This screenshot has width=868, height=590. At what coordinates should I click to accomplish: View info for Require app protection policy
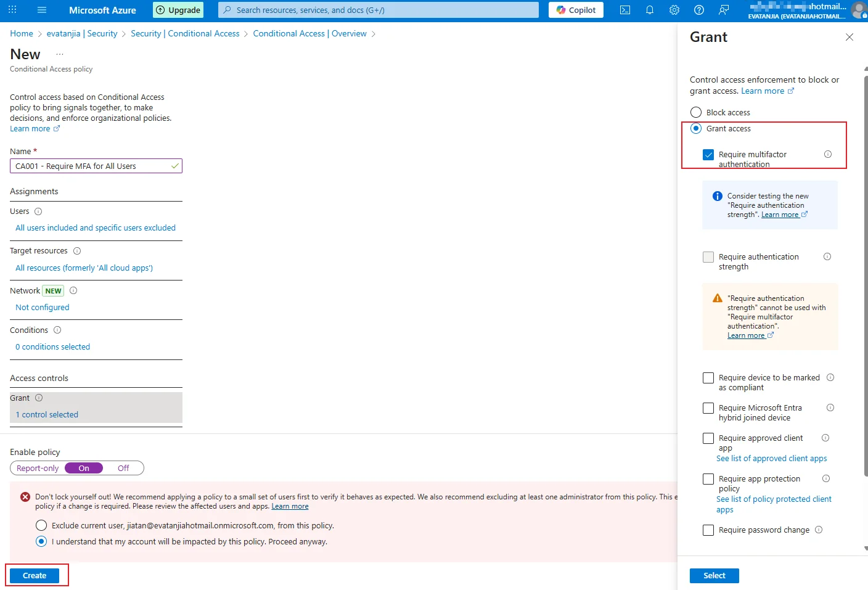826,478
